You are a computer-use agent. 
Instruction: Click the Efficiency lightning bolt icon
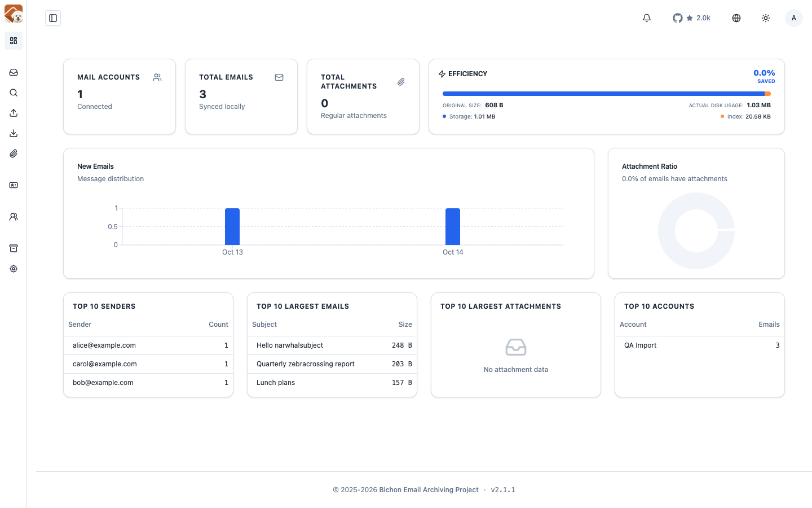point(442,74)
